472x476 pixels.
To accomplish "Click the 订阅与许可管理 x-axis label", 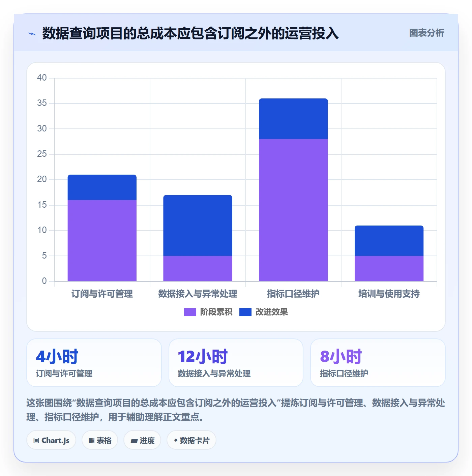I will 102,294.
